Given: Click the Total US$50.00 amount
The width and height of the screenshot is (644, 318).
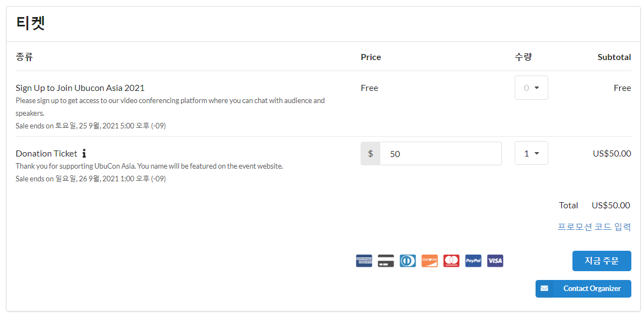Looking at the screenshot, I should [x=611, y=205].
